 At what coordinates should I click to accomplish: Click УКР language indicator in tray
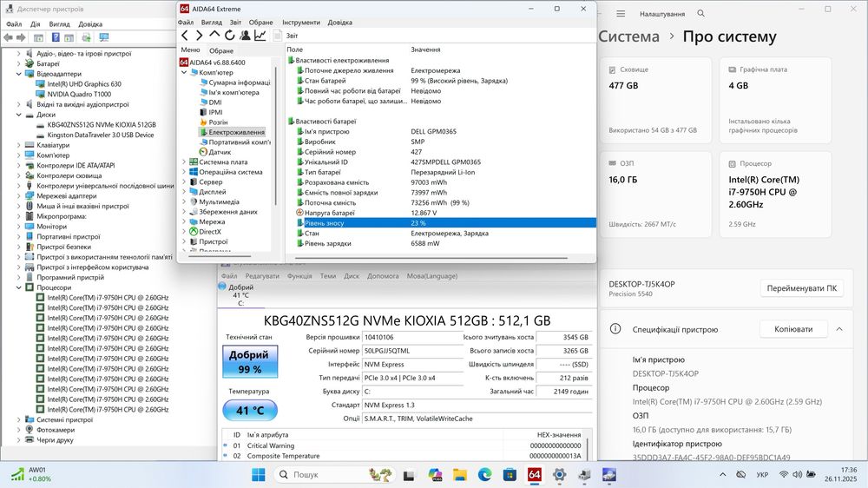pos(762,475)
